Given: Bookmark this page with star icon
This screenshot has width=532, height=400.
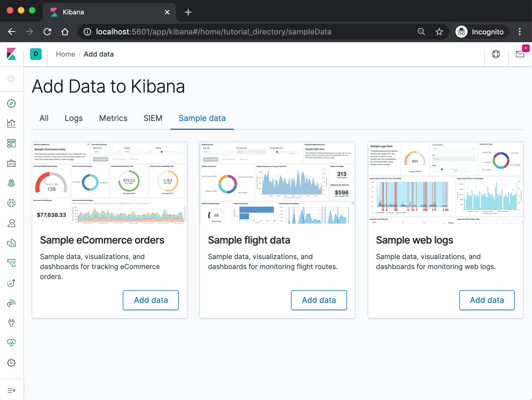Looking at the screenshot, I should (x=439, y=32).
